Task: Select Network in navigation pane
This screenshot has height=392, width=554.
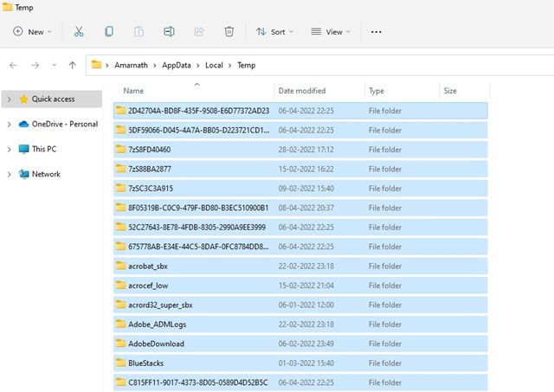Action: [x=52, y=175]
